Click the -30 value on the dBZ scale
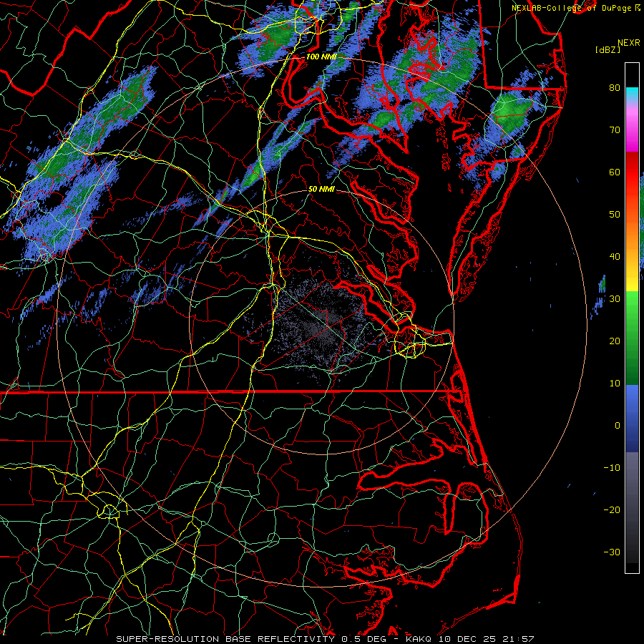This screenshot has height=644, width=644. click(x=612, y=552)
